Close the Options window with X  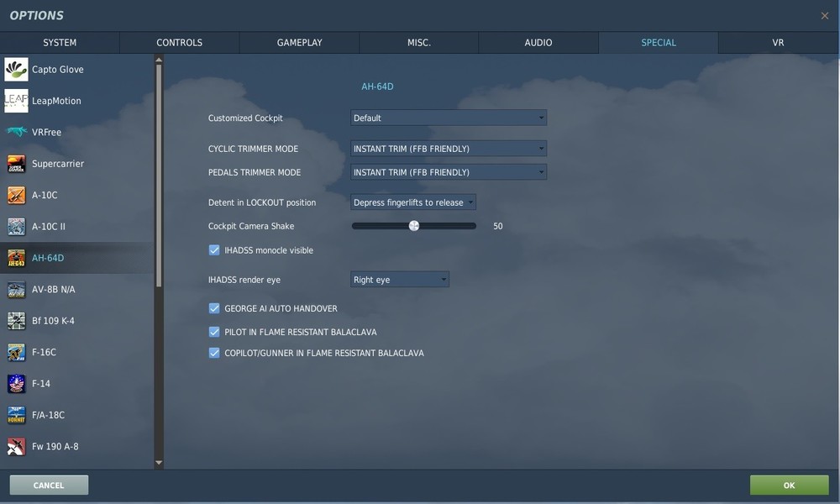825,15
